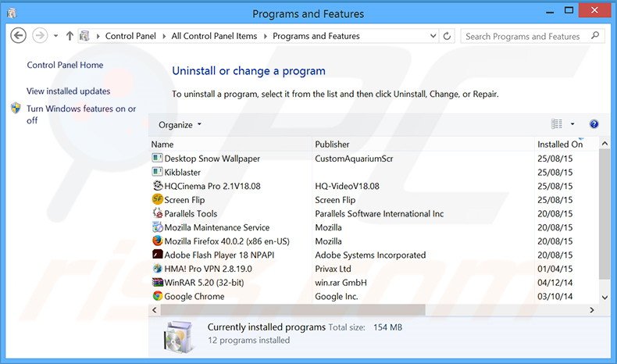Click the HMA! Pro VPN icon
The image size is (617, 364).
[x=158, y=268]
